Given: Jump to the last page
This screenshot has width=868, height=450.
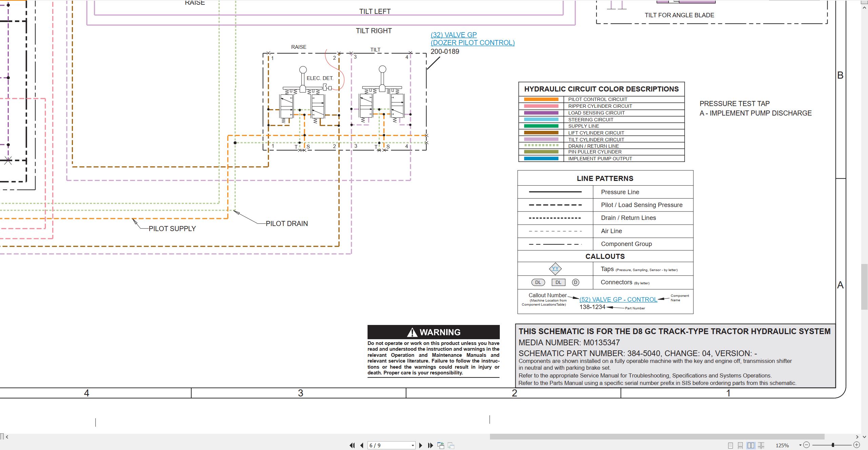Looking at the screenshot, I should coord(431,445).
